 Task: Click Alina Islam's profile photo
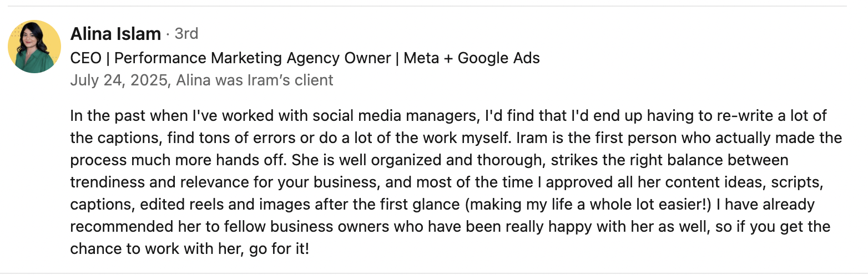pos(34,47)
